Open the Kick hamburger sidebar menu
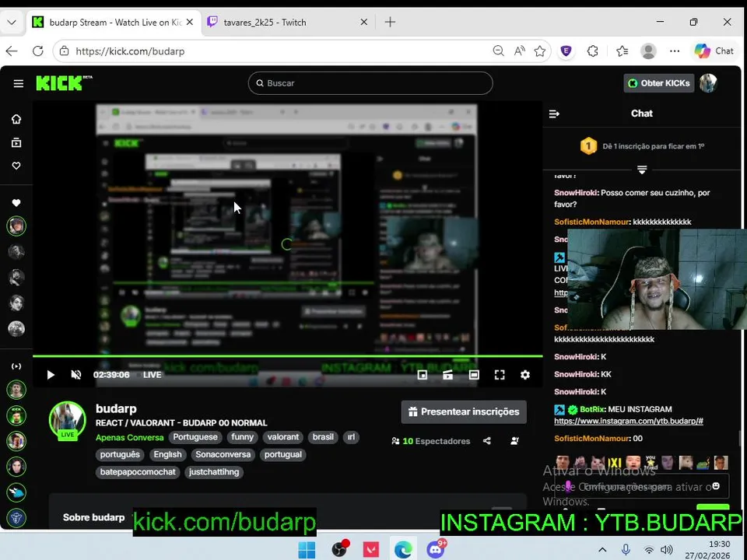 (18, 84)
